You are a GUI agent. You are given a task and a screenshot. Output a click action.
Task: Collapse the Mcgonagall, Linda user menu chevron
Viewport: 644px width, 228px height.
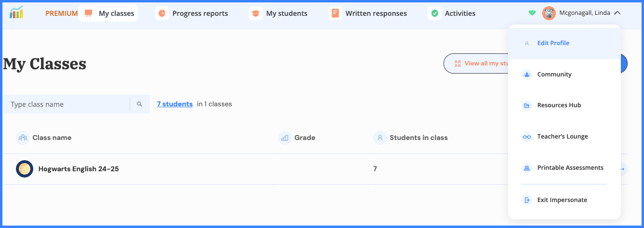coord(617,13)
